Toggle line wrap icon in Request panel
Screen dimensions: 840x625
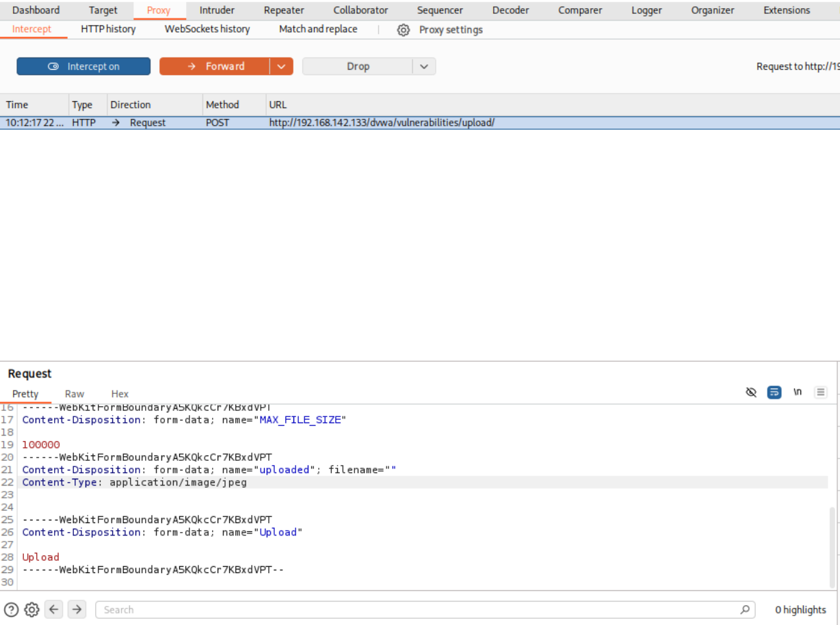(774, 393)
